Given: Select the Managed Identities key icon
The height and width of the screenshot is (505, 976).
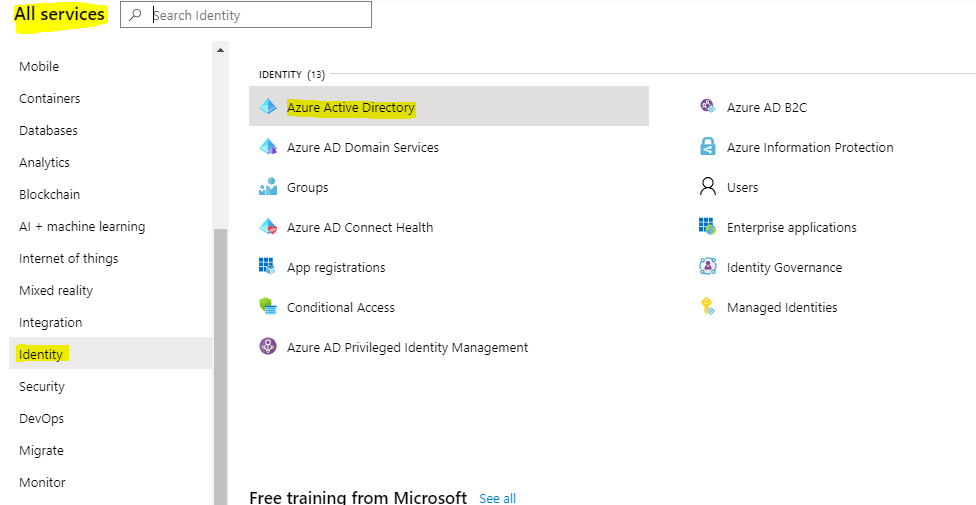Looking at the screenshot, I should click(x=708, y=306).
